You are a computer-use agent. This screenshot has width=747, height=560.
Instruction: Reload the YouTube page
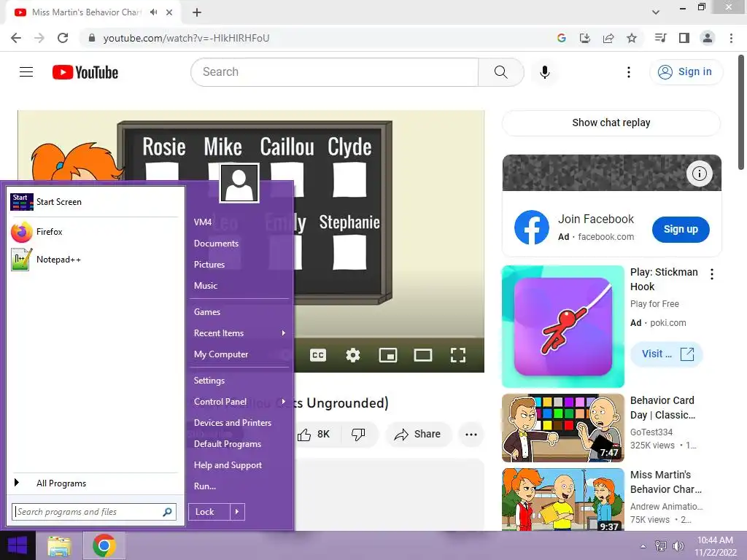click(63, 38)
